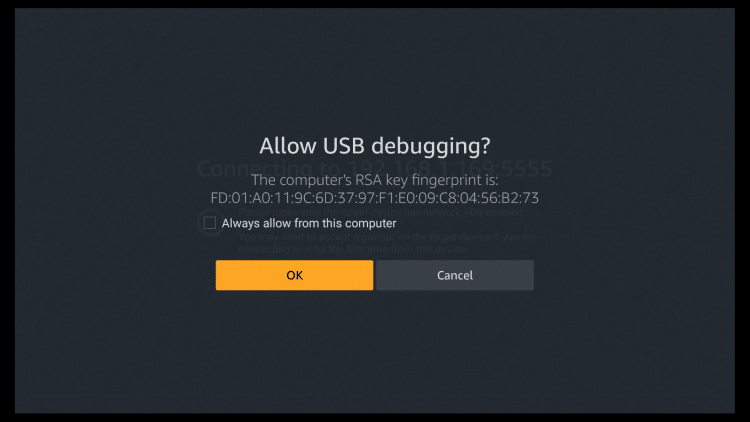
Task: Click the Allow USB debugging? dialog title
Action: tap(375, 146)
